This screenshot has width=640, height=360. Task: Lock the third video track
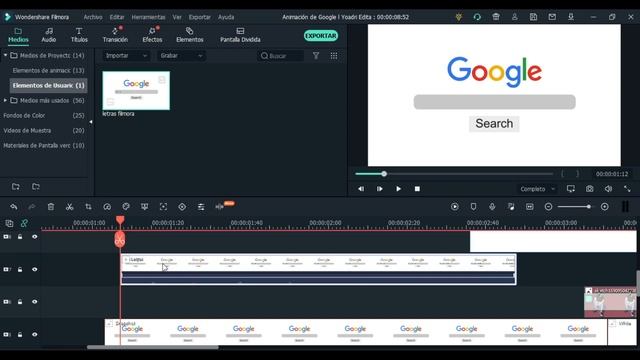pyautogui.click(x=20, y=302)
